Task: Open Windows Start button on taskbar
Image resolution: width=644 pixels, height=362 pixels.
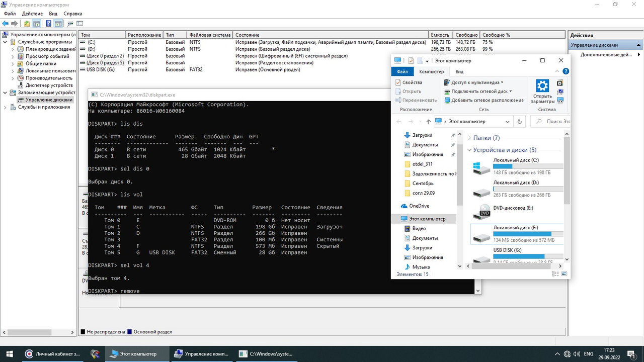Action: click(x=10, y=354)
